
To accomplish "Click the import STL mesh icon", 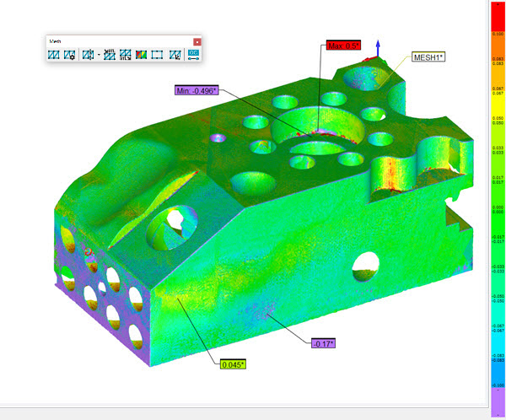I will [x=110, y=55].
